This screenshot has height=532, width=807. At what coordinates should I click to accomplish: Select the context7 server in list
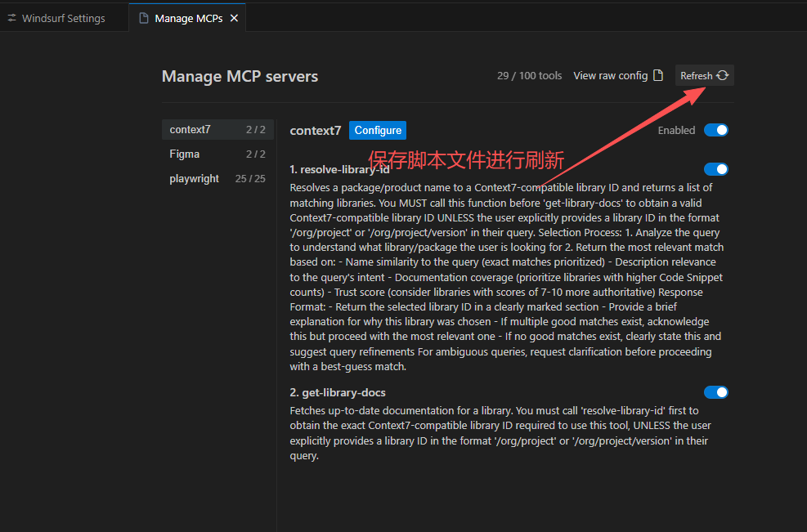217,130
